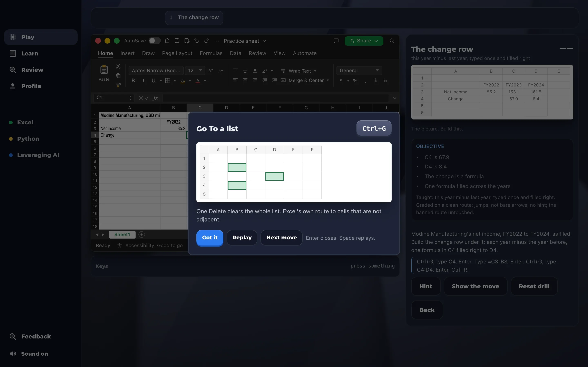Expand the General number format dropdown
The width and height of the screenshot is (588, 367).
pos(359,70)
